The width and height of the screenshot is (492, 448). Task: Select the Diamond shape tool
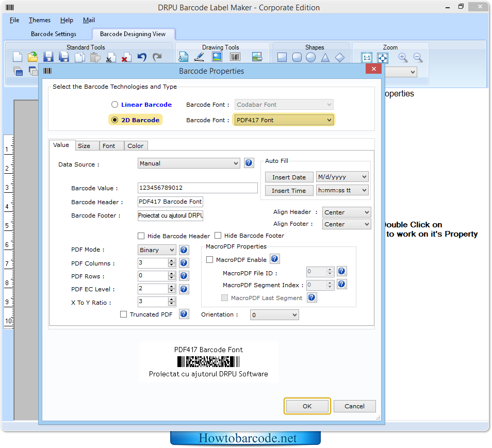click(x=340, y=57)
